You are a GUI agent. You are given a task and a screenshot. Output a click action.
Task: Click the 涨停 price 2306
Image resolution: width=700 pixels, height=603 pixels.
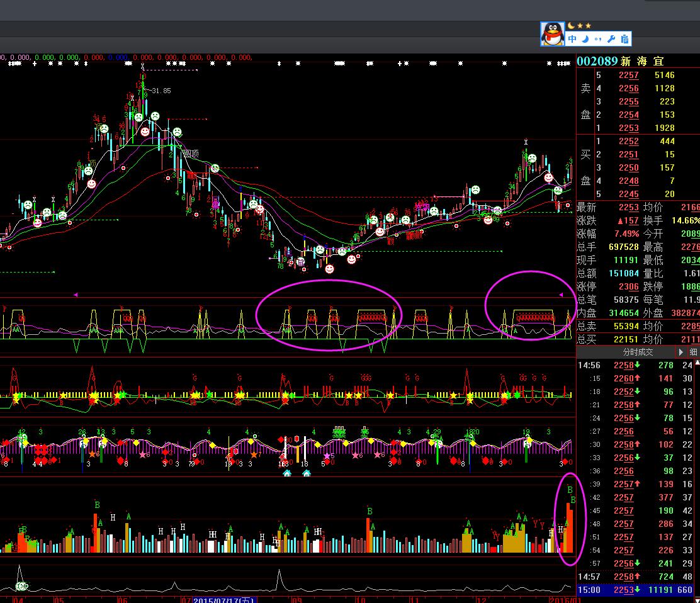coord(629,286)
